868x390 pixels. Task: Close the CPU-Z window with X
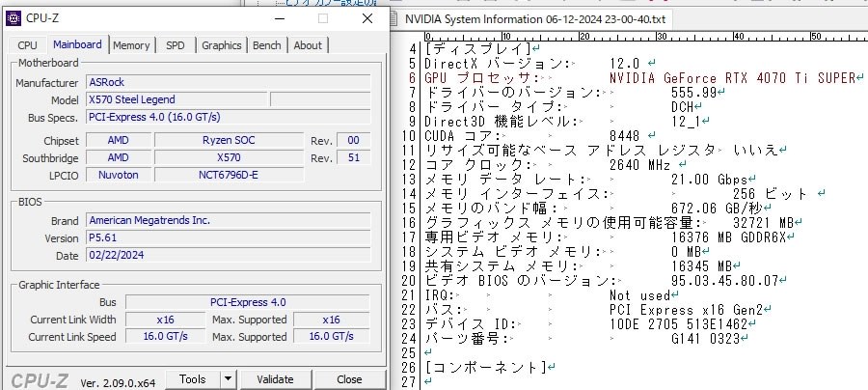tap(367, 19)
